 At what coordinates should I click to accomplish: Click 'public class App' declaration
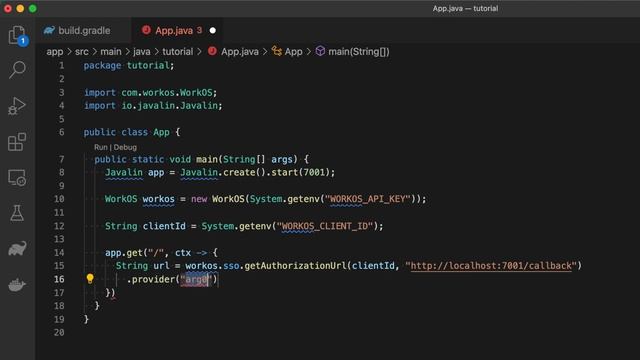[x=127, y=132]
